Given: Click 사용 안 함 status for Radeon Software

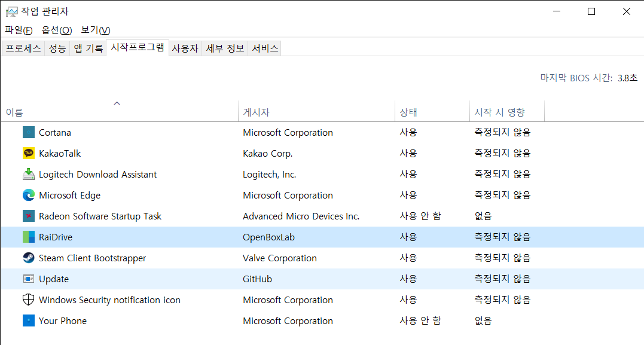Looking at the screenshot, I should pyautogui.click(x=420, y=216).
